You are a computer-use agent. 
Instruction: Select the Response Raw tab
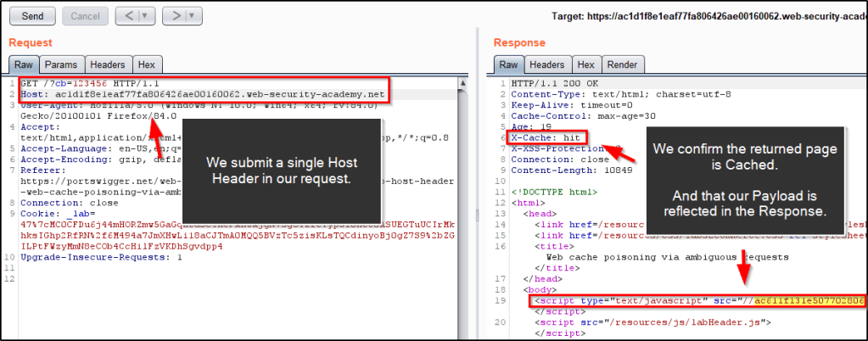point(507,64)
